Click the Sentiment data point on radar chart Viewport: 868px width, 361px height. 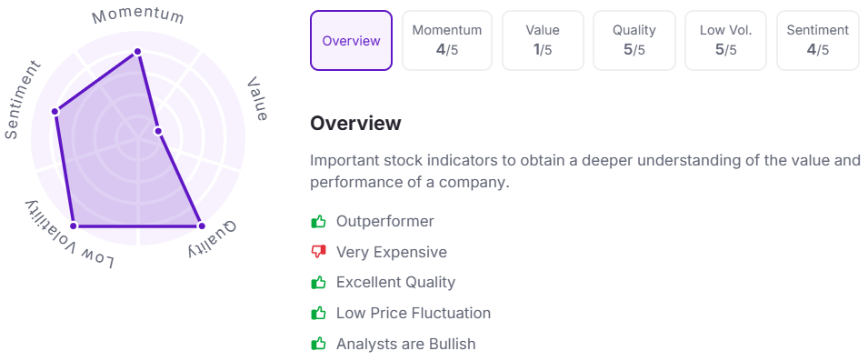[x=55, y=111]
